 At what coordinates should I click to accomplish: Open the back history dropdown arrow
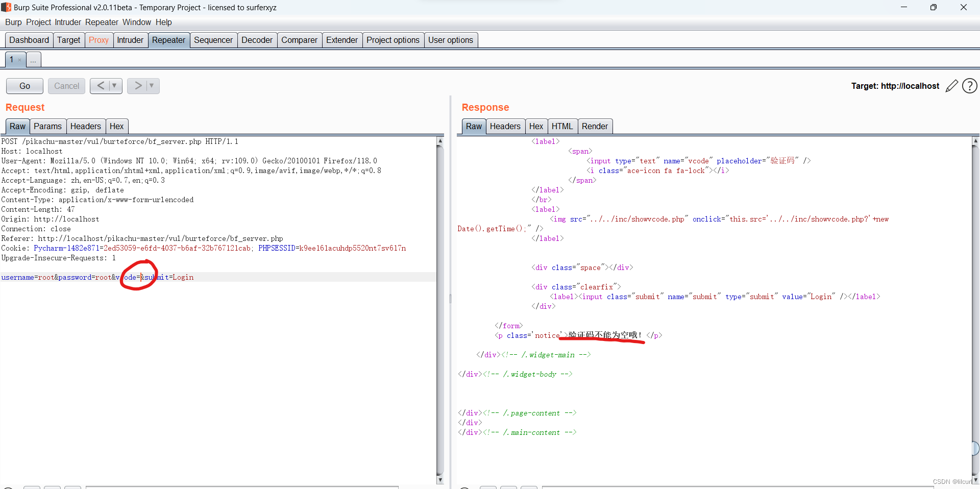coord(114,86)
